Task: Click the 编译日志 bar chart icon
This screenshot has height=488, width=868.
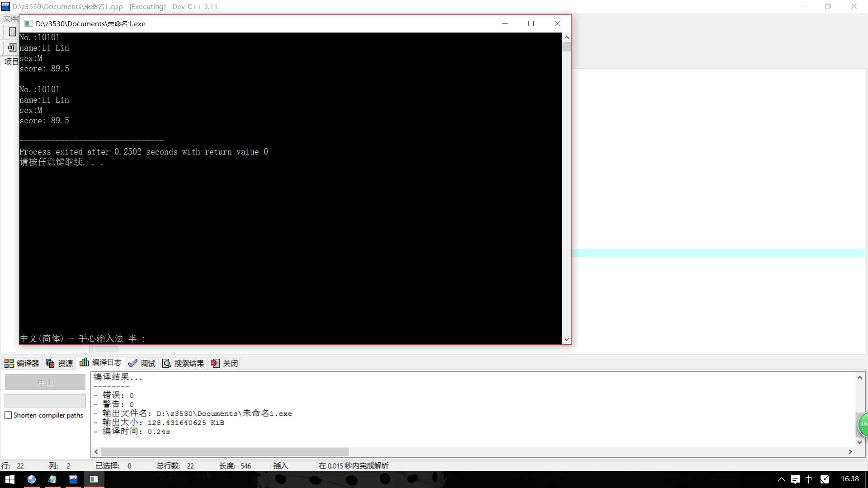Action: point(84,362)
